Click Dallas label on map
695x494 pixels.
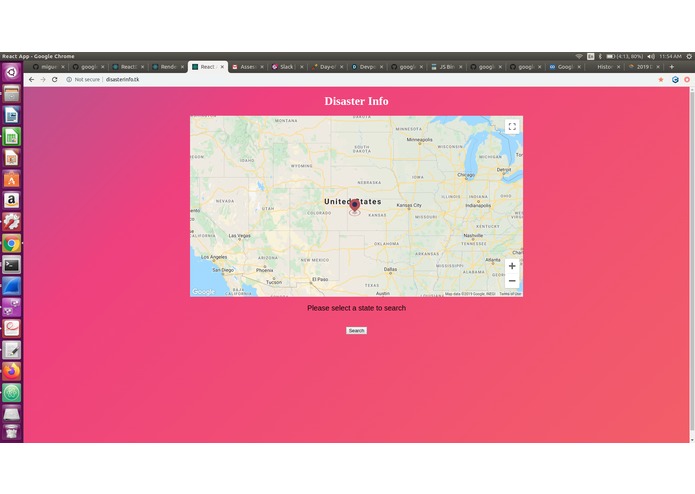[390, 269]
